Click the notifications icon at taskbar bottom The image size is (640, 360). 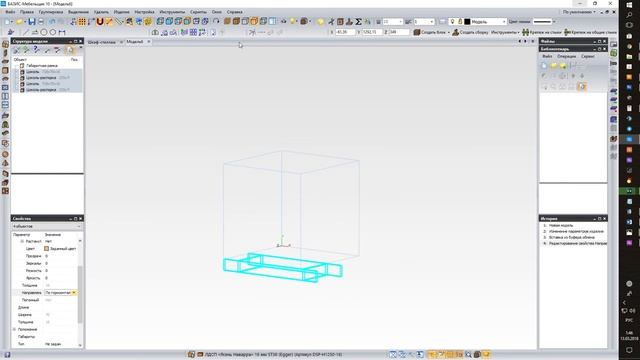tap(629, 350)
